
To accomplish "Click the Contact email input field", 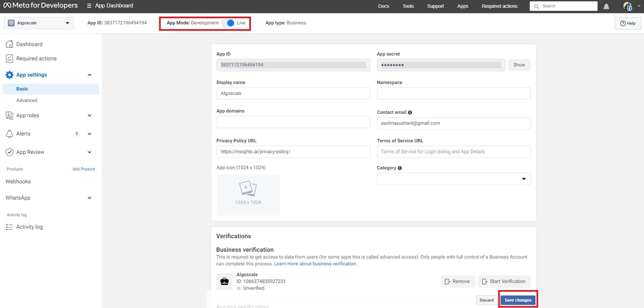I will coord(454,123).
